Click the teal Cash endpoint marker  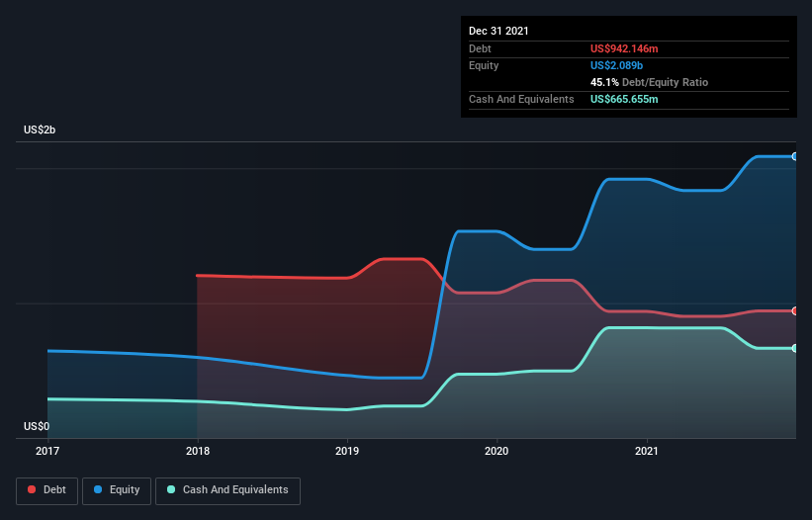pyautogui.click(x=795, y=348)
